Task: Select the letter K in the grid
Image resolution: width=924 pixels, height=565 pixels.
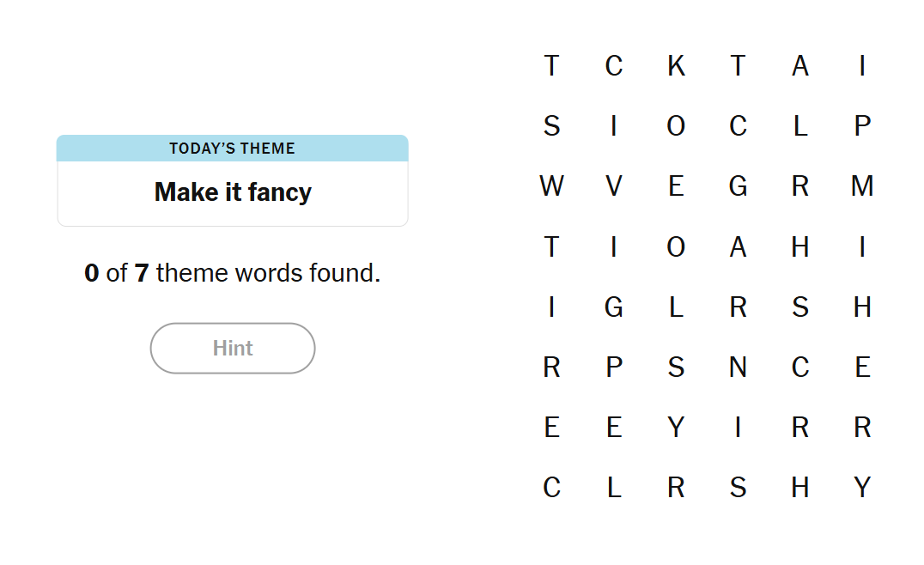Action: (x=676, y=66)
